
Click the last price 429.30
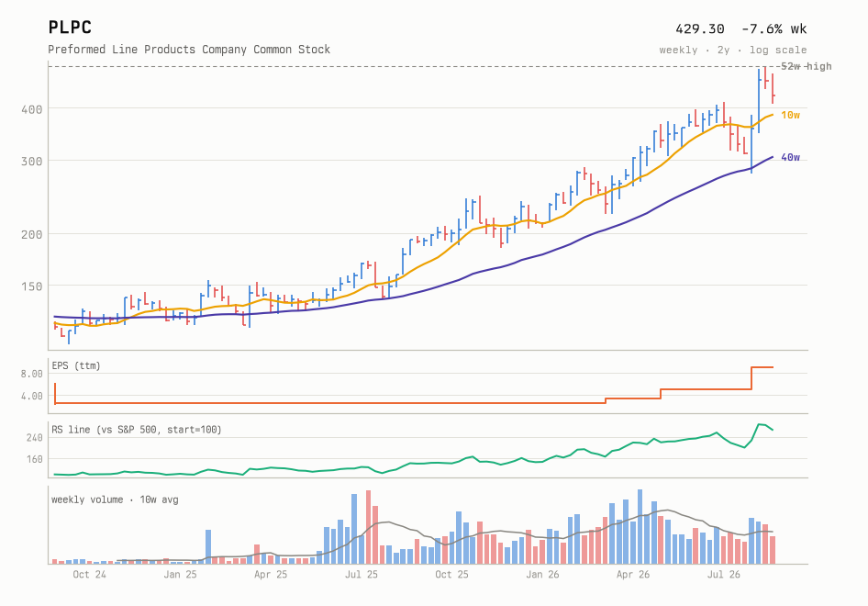(x=700, y=28)
